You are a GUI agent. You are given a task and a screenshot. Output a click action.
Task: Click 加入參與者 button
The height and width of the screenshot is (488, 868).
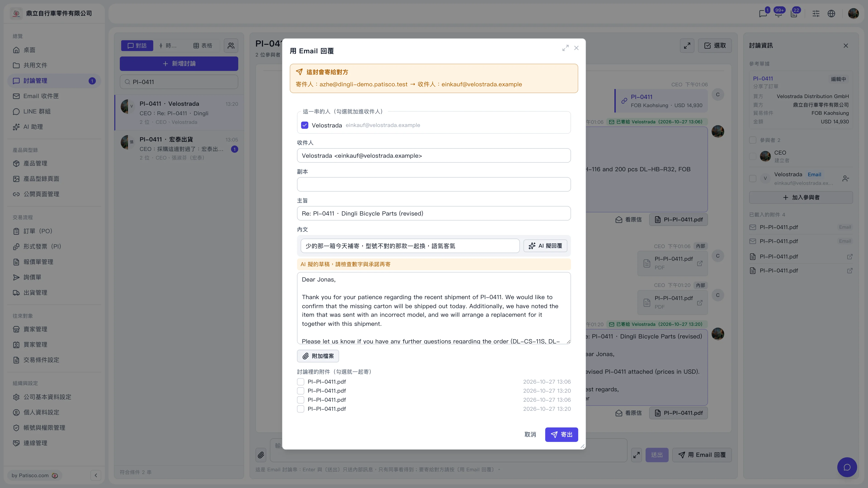pos(801,197)
